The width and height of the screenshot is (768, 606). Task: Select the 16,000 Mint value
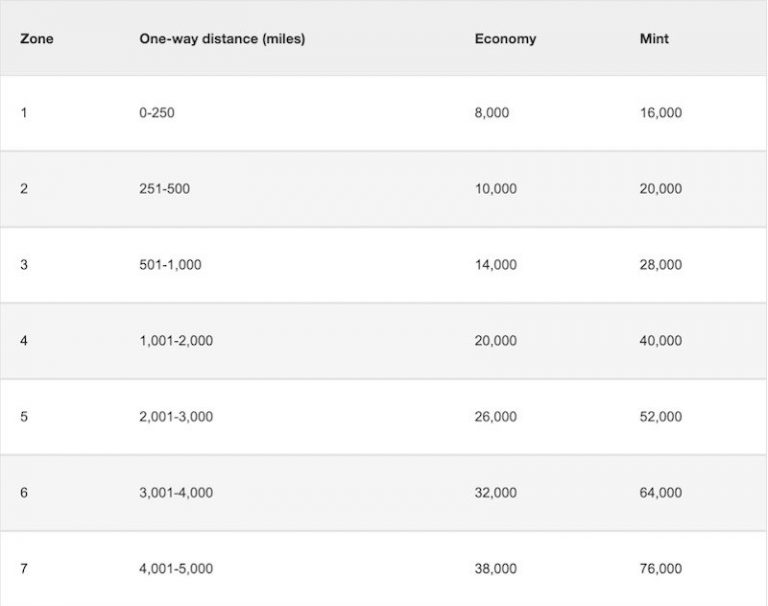coord(660,113)
